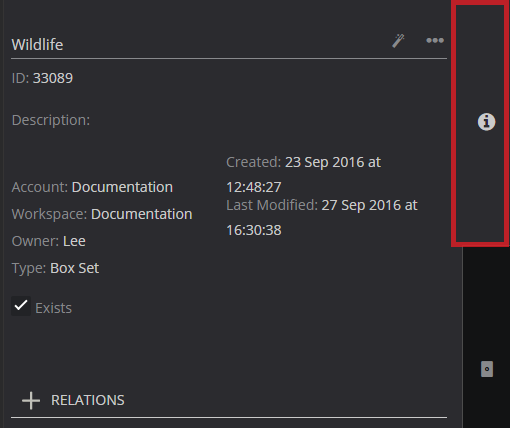Click the Last Modified time 16:30:38
The width and height of the screenshot is (510, 428).
[254, 230]
